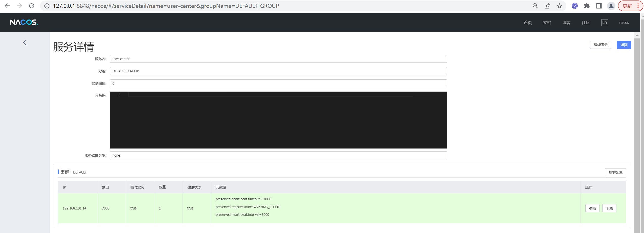This screenshot has height=233, width=644.
Task: Open the 文档 docs link
Action: tap(547, 23)
